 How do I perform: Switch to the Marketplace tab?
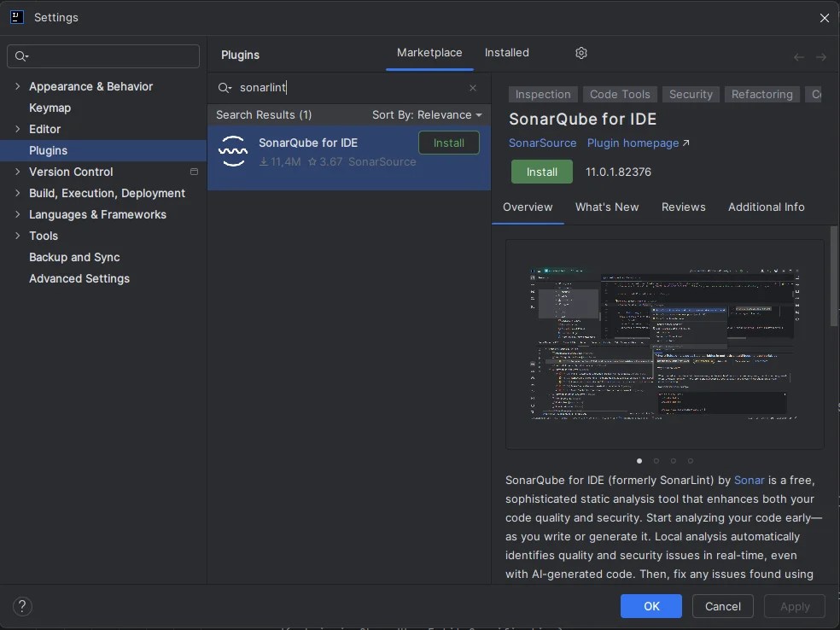tap(429, 53)
